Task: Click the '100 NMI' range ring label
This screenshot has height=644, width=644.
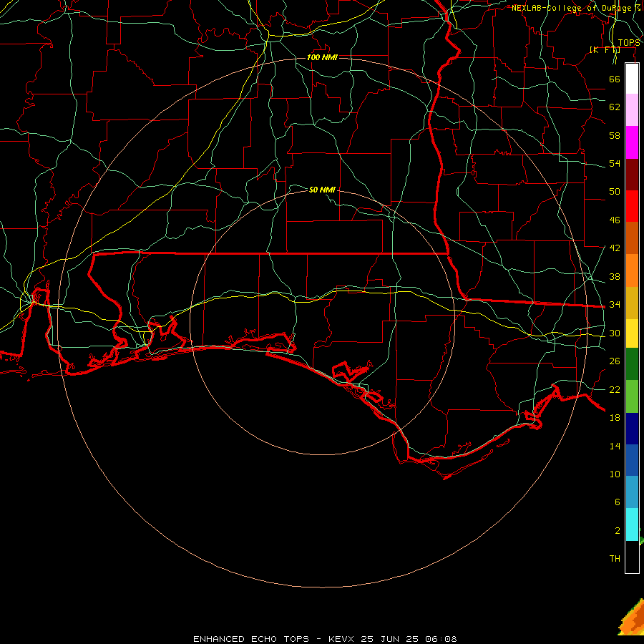Action: (322, 57)
